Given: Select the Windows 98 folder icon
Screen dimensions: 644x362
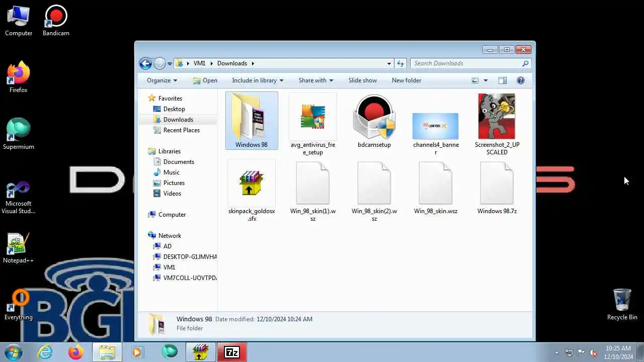Looking at the screenshot, I should [252, 121].
